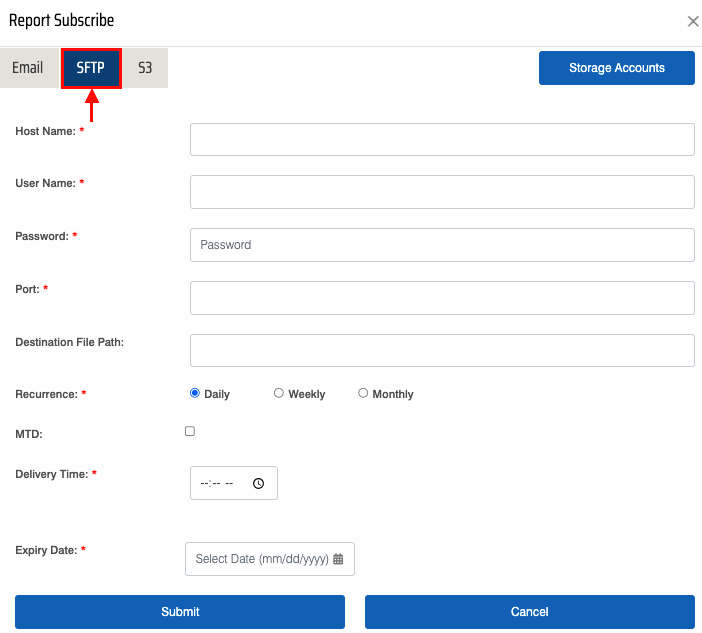Close the Report Subscribe dialog
The image size is (702, 633).
pyautogui.click(x=693, y=21)
